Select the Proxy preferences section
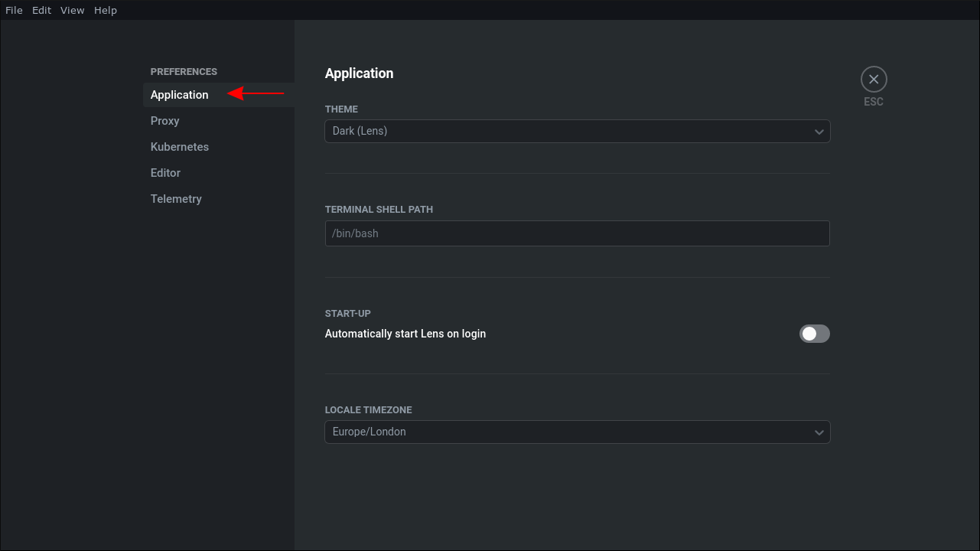980x551 pixels. [164, 120]
